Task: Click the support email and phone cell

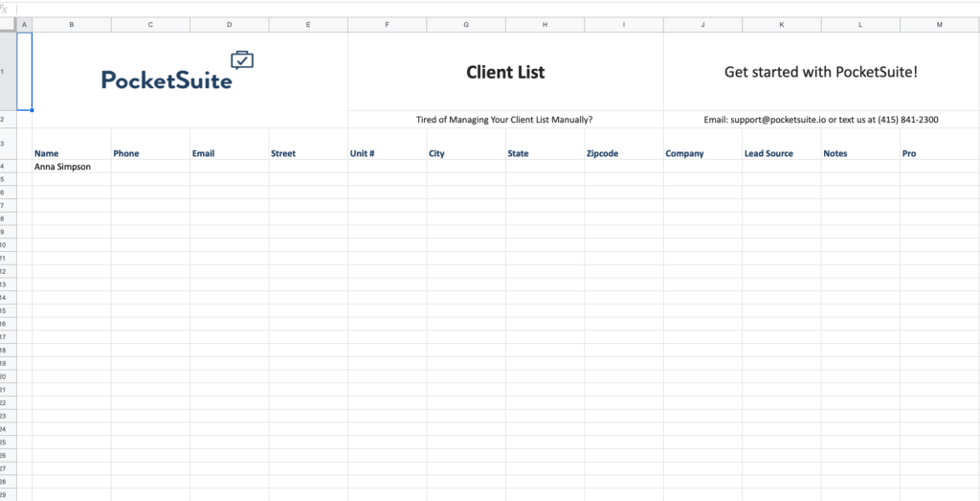Action: (x=821, y=120)
